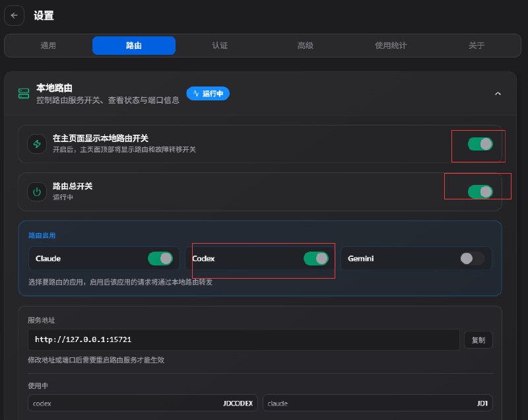Open the 关于 tab
Viewport: 528px width, 420px height.
tap(477, 46)
